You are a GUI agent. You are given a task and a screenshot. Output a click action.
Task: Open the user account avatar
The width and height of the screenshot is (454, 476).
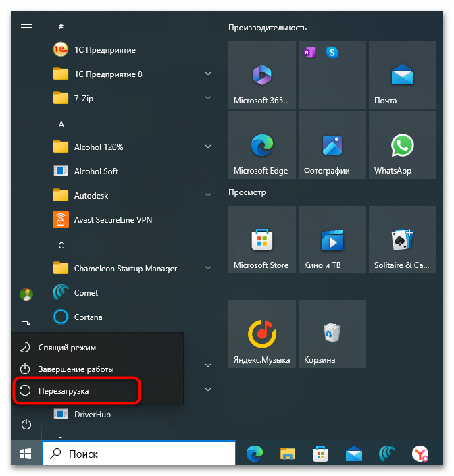(26, 294)
